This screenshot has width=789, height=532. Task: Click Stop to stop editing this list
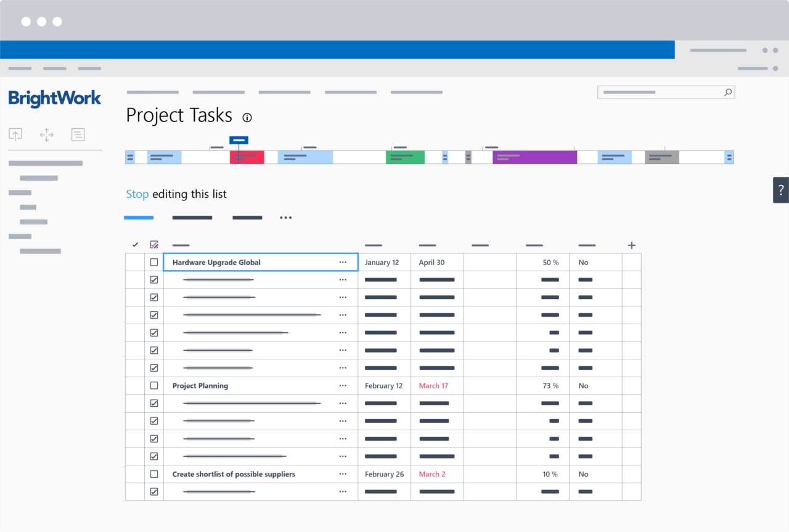tap(137, 194)
